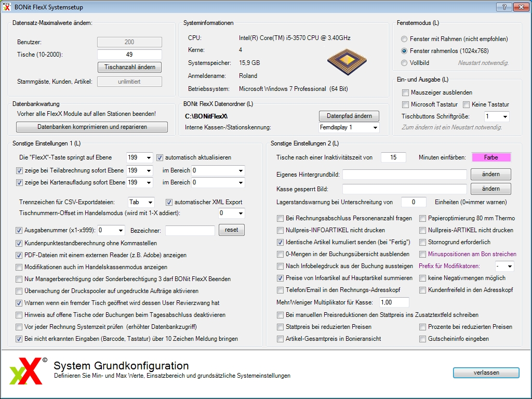Toggle zeige bei Kartenaufladung sofort Ebene
This screenshot has height=399, width=532.
[x=19, y=182]
